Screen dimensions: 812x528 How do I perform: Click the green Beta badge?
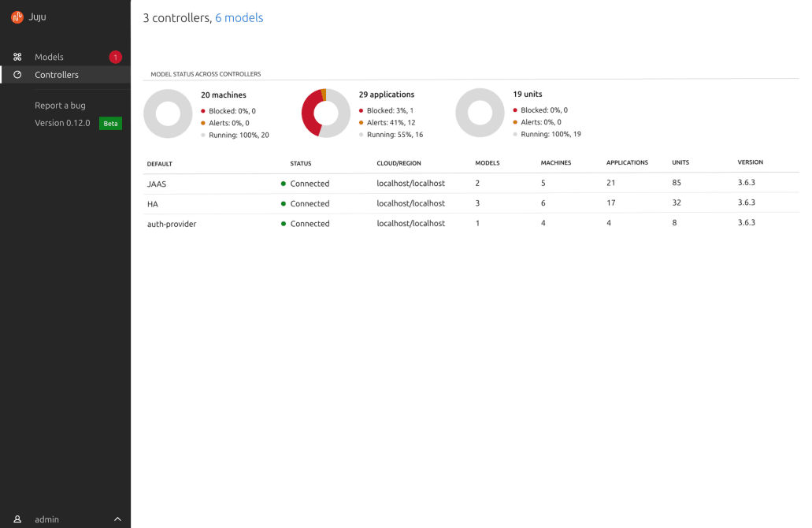click(x=110, y=123)
